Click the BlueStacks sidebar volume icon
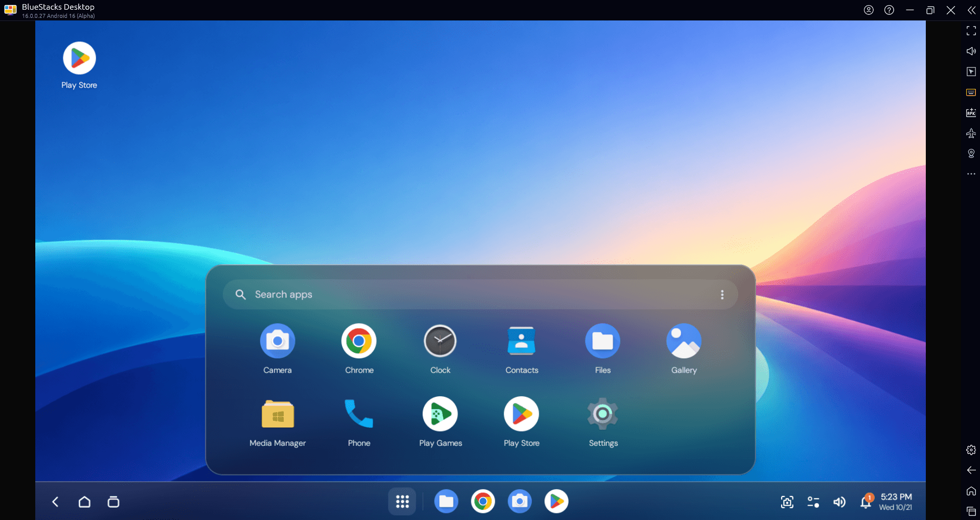This screenshot has height=520, width=980. (971, 51)
